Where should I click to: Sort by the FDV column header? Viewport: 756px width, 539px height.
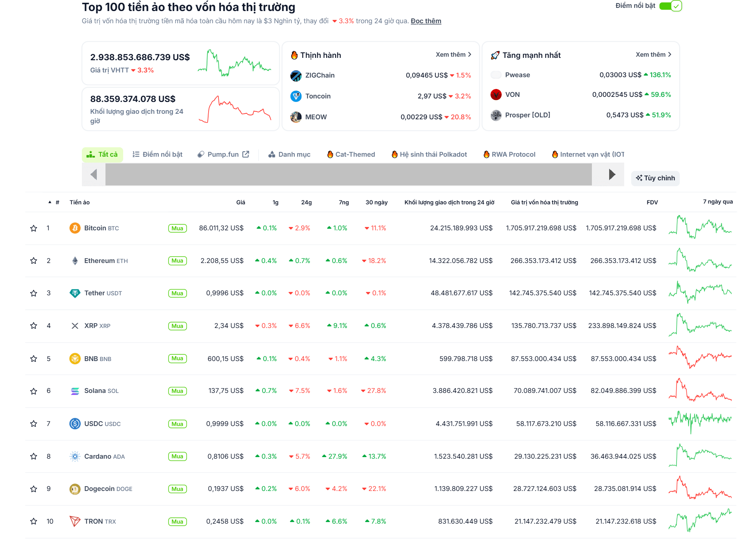(x=652, y=202)
